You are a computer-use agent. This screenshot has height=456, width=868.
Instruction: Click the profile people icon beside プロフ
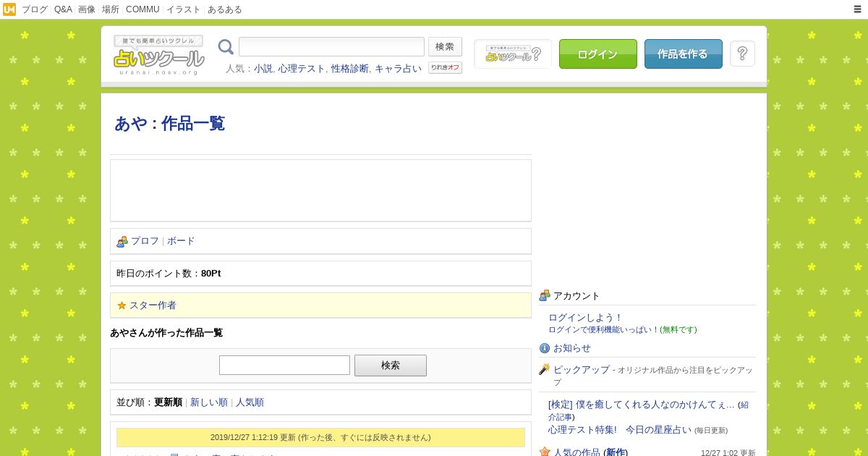click(122, 242)
